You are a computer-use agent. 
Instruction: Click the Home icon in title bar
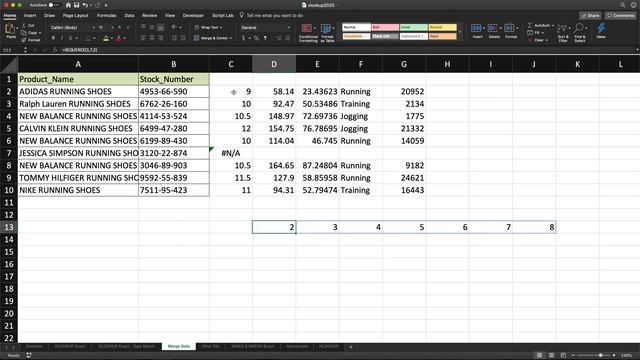pyautogui.click(x=68, y=5)
